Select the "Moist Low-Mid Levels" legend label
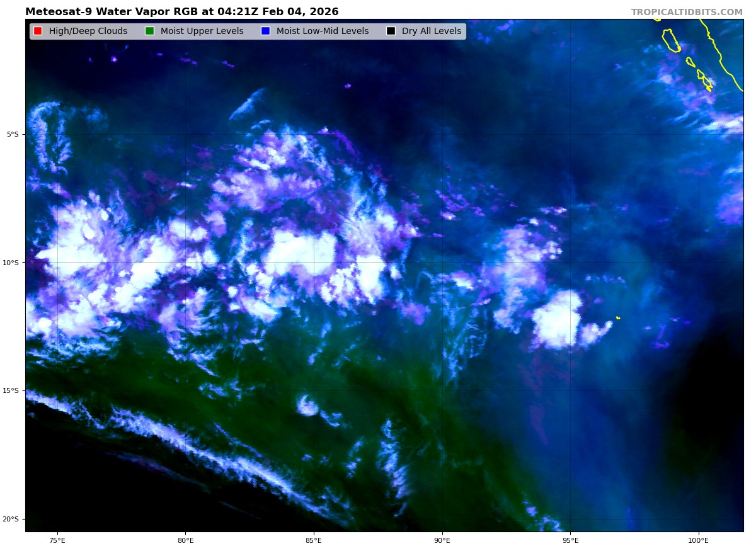Image resolution: width=756 pixels, height=546 pixels. coord(322,31)
